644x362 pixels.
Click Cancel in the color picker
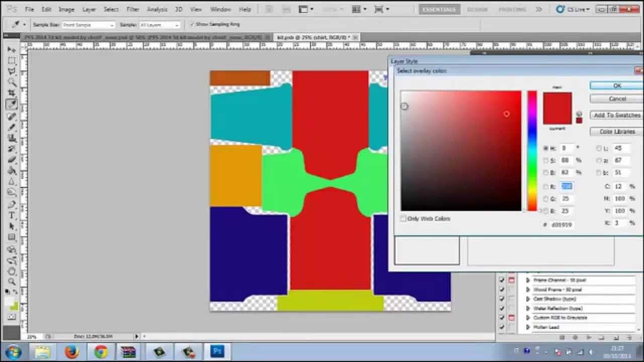[x=617, y=99]
